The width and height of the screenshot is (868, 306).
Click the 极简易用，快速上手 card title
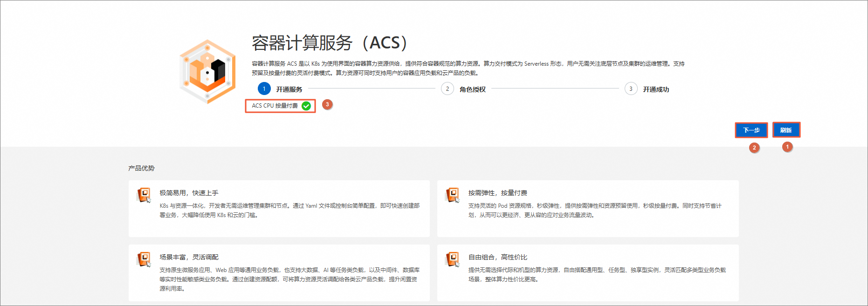click(x=189, y=193)
